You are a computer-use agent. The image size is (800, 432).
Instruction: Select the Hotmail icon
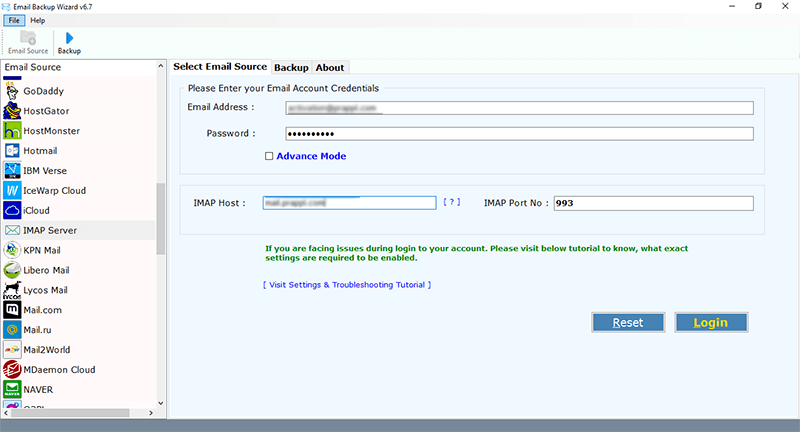click(12, 150)
